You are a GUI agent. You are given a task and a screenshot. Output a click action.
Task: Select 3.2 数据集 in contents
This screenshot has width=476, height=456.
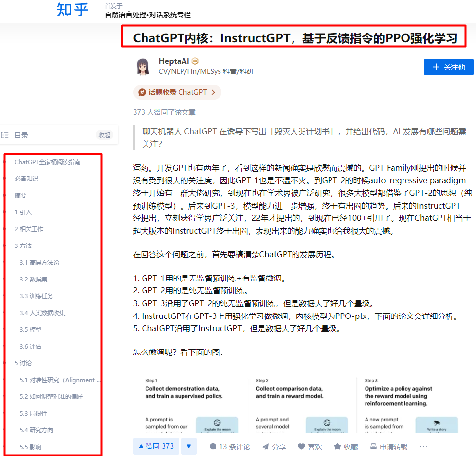(34, 280)
